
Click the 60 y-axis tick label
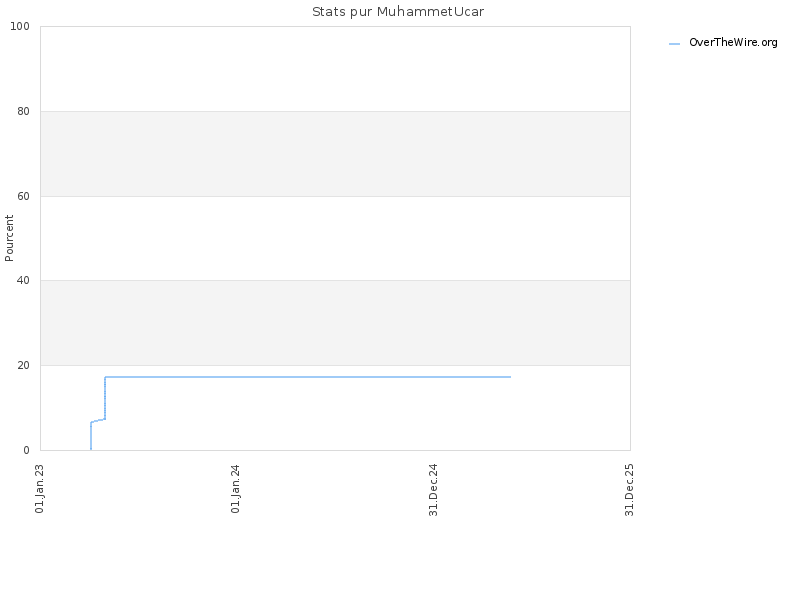click(x=23, y=196)
